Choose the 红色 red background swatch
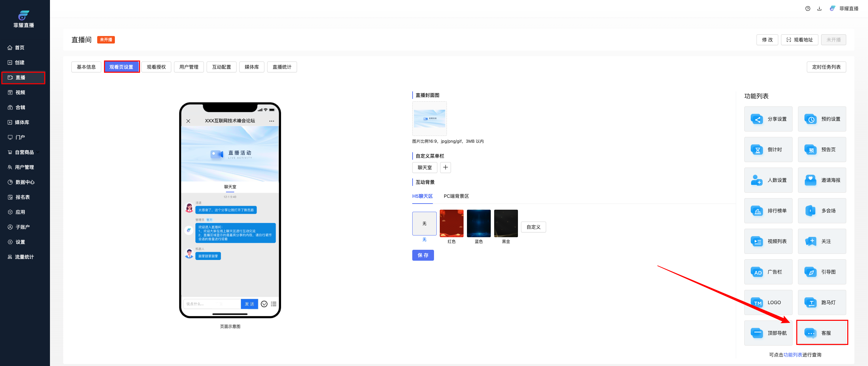This screenshot has height=366, width=868. click(451, 224)
